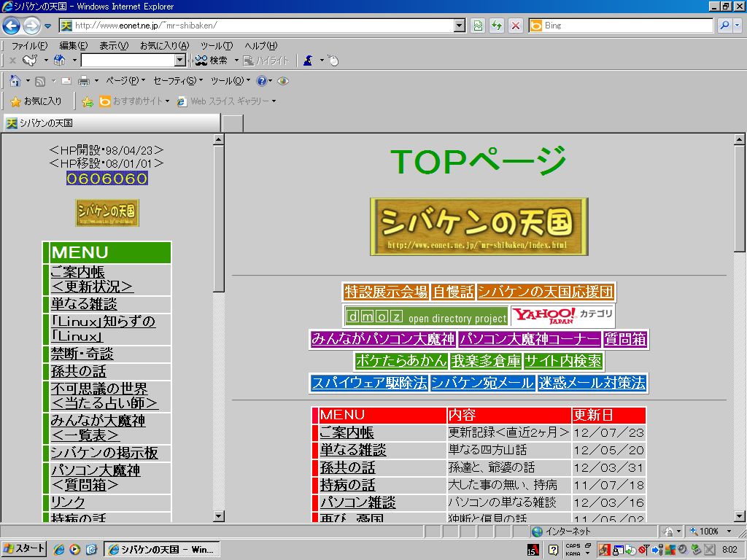The width and height of the screenshot is (747, 560).
Task: Open the ページ(P) dropdown menu
Action: [x=125, y=81]
